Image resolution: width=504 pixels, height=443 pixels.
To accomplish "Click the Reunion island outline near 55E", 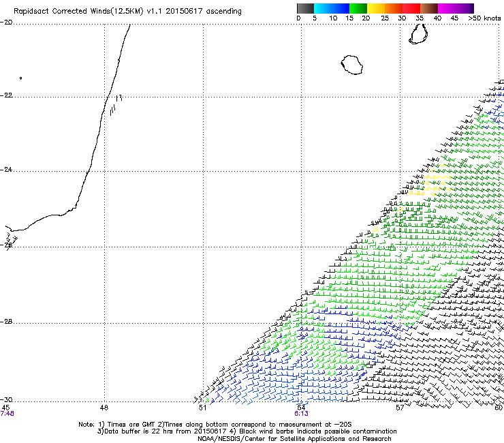I will (351, 65).
